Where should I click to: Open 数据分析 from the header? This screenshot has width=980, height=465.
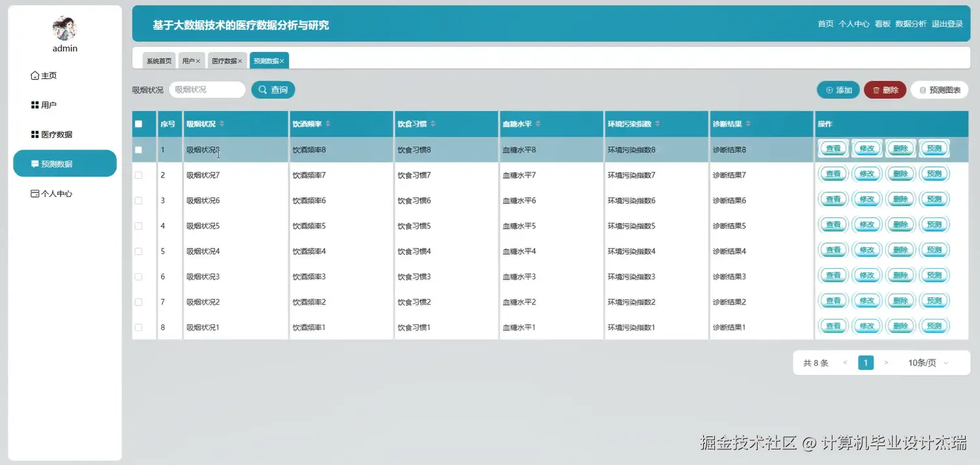911,24
